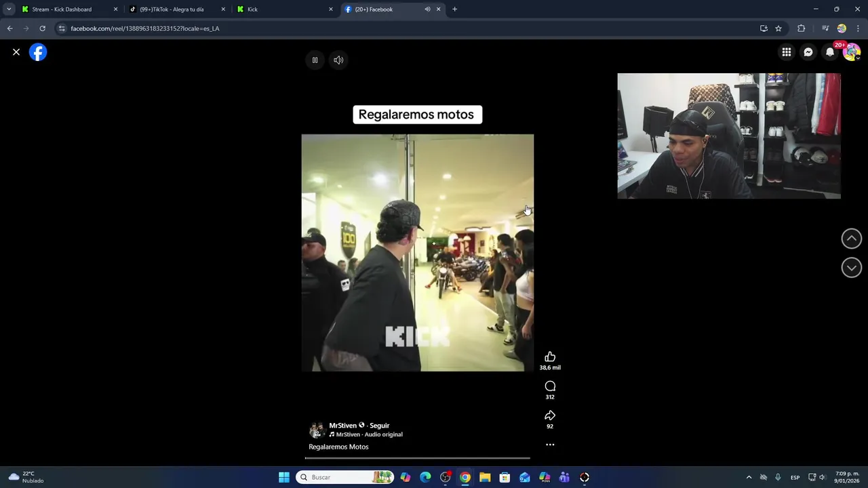
Task: Go back in browser history
Action: pyautogui.click(x=9, y=28)
